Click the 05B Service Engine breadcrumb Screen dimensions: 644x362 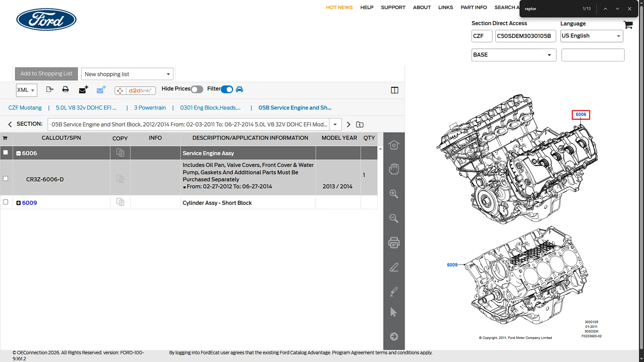tap(295, 108)
